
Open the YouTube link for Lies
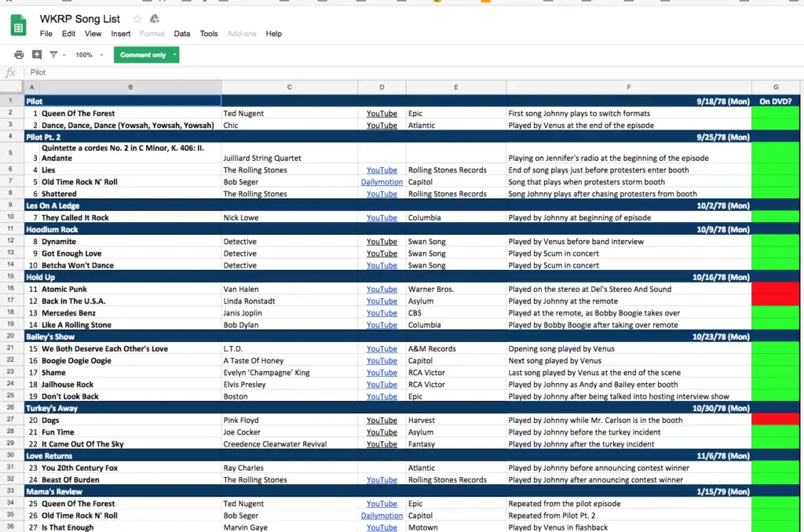(382, 170)
